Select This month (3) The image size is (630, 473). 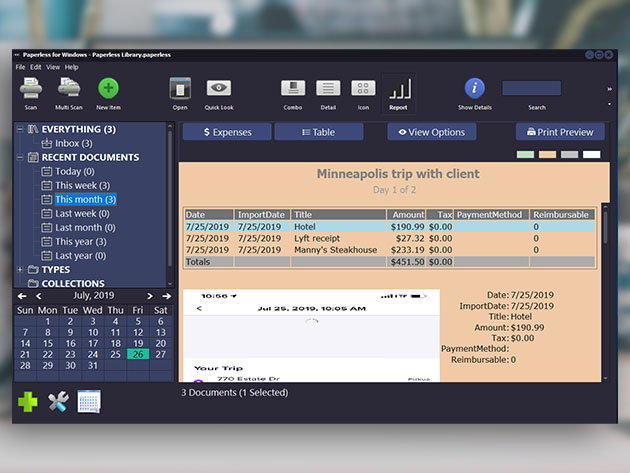(x=86, y=199)
